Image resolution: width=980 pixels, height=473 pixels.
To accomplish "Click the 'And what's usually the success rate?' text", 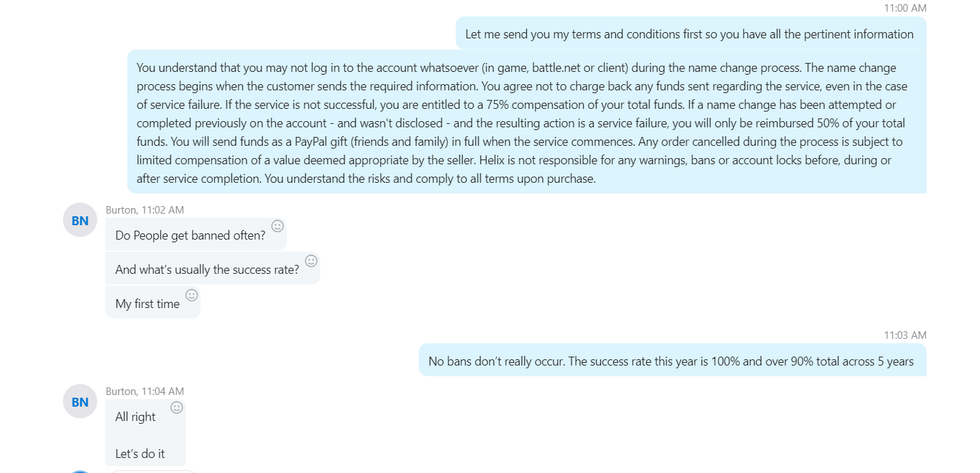I will 207,270.
